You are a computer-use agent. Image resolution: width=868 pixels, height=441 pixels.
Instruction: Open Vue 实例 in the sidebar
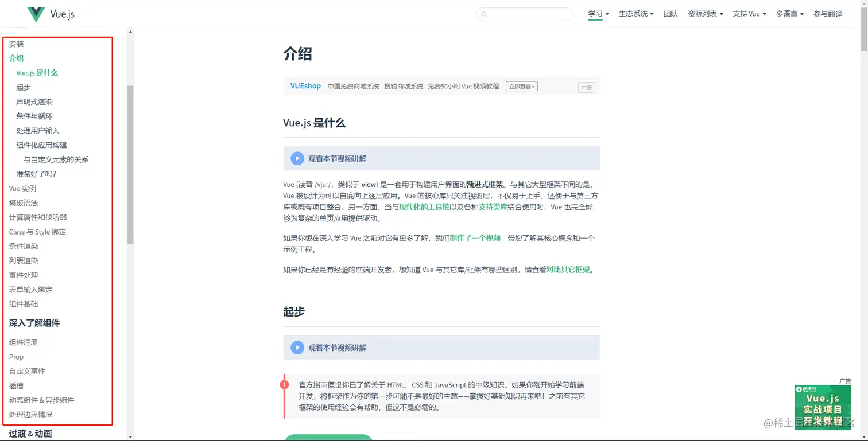click(x=22, y=189)
